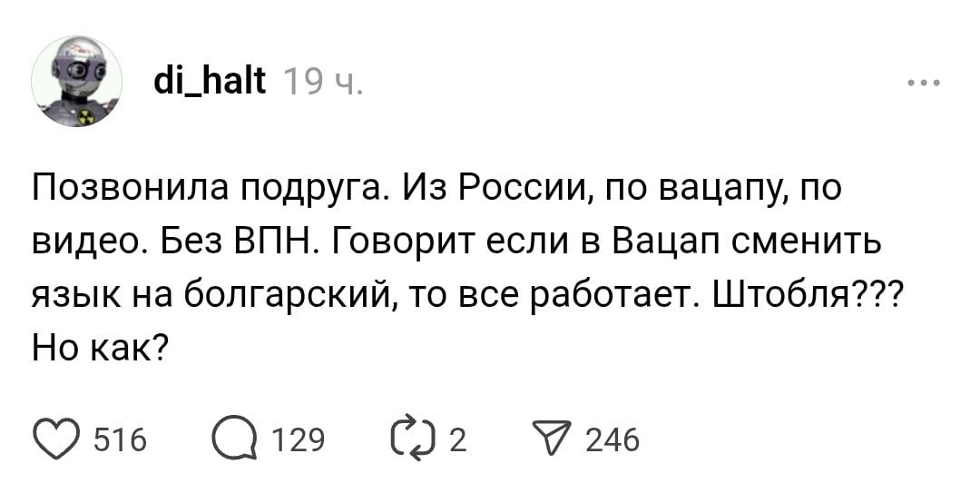View the 516 likes count
The image size is (980, 493).
pos(120,440)
